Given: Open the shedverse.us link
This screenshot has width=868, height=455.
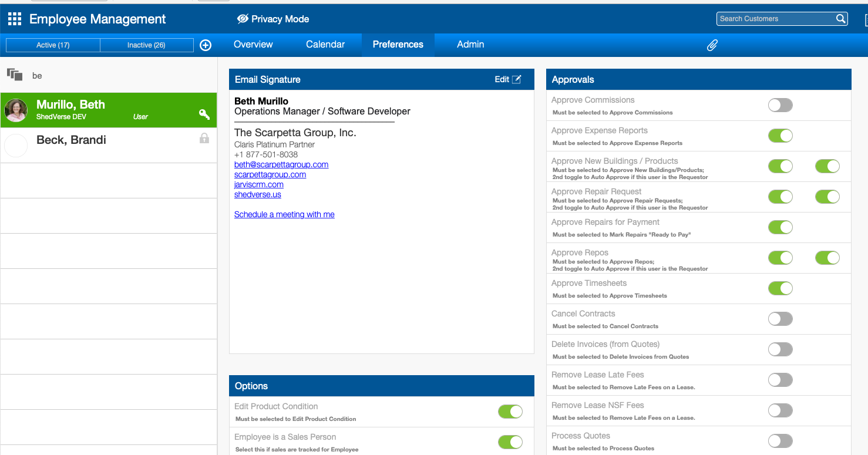Looking at the screenshot, I should coord(258,194).
